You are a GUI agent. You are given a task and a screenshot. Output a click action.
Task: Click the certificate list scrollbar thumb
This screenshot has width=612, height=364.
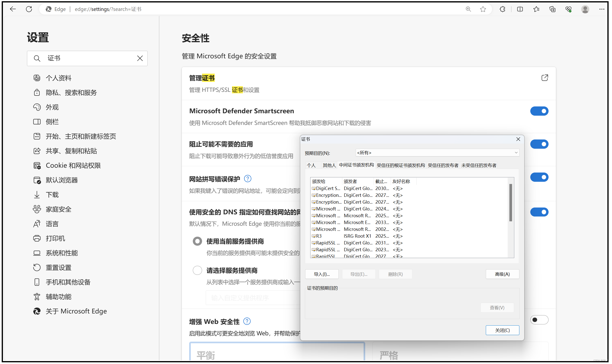(511, 203)
